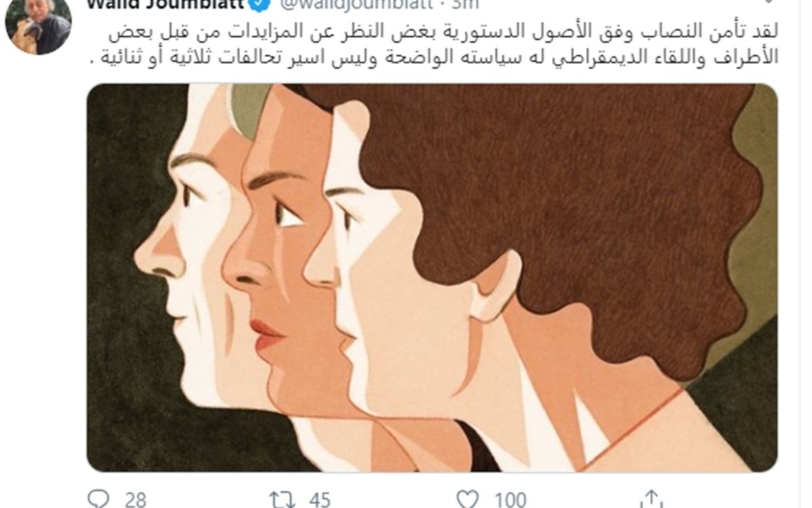The height and width of the screenshot is (508, 812).
Task: Click the like count 100
Action: (x=510, y=500)
